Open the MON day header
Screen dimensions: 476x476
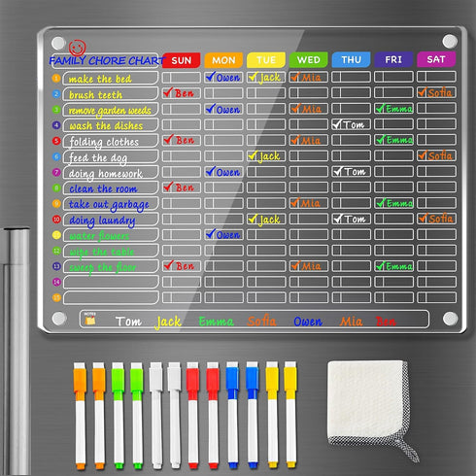(x=223, y=60)
